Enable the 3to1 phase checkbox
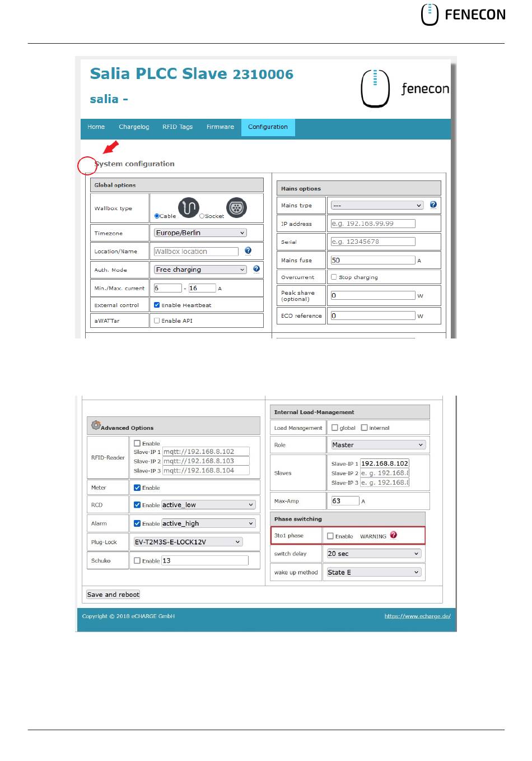 (x=330, y=536)
